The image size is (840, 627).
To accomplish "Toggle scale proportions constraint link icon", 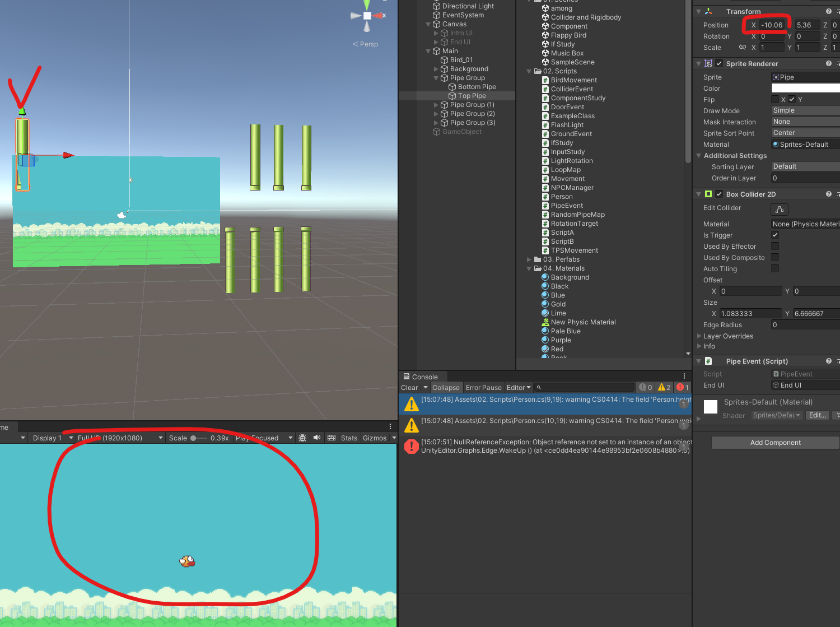I will click(743, 48).
